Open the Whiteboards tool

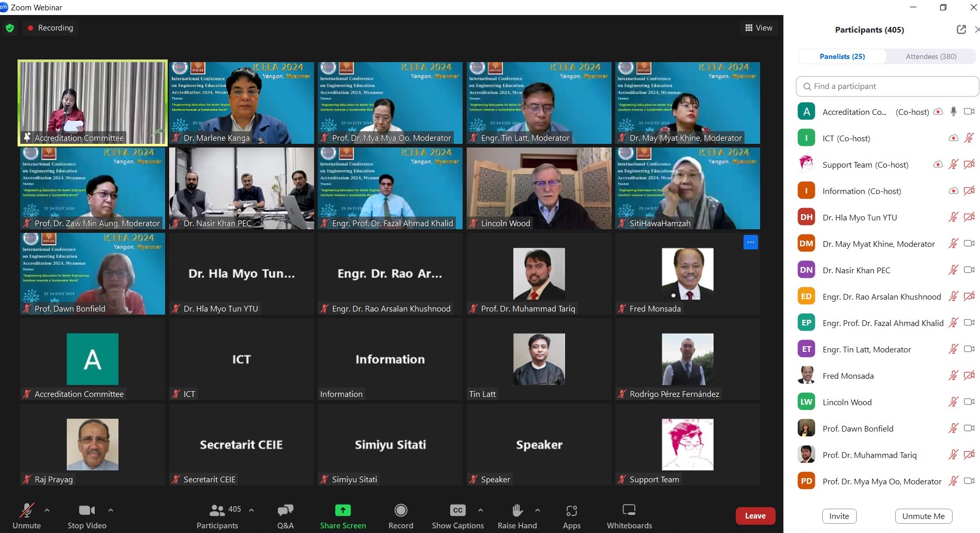pyautogui.click(x=629, y=511)
